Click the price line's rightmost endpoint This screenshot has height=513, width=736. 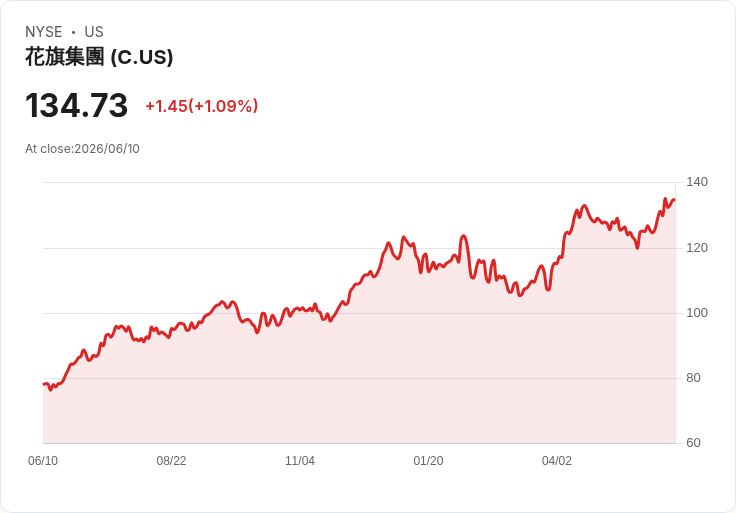tap(675, 200)
